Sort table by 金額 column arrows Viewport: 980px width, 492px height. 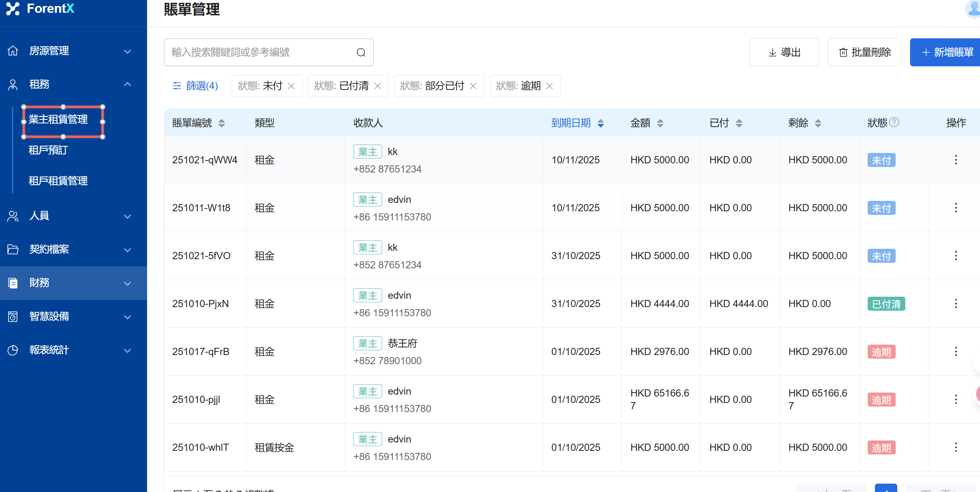pyautogui.click(x=660, y=123)
